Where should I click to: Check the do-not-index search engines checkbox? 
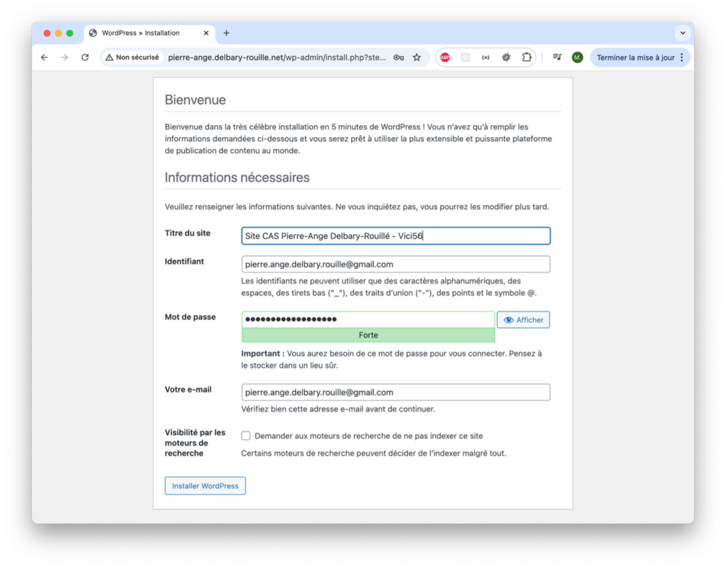click(x=245, y=436)
